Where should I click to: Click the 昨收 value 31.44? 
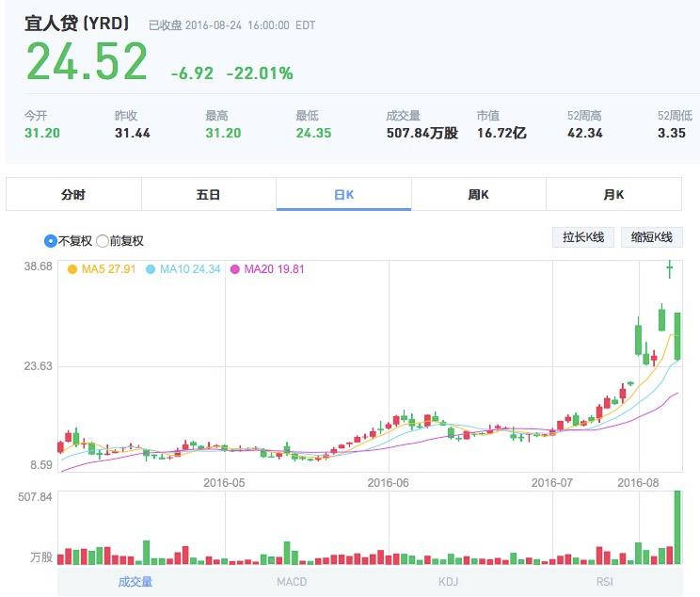[133, 133]
